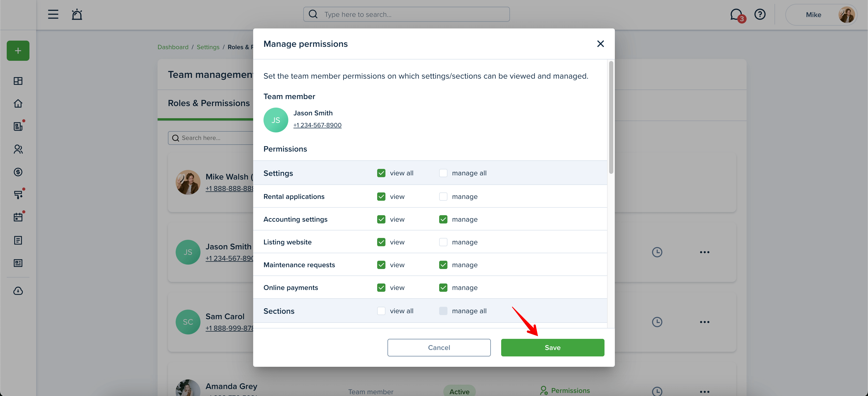The image size is (868, 396).
Task: Open the documents page icon in sidebar
Action: point(18,240)
